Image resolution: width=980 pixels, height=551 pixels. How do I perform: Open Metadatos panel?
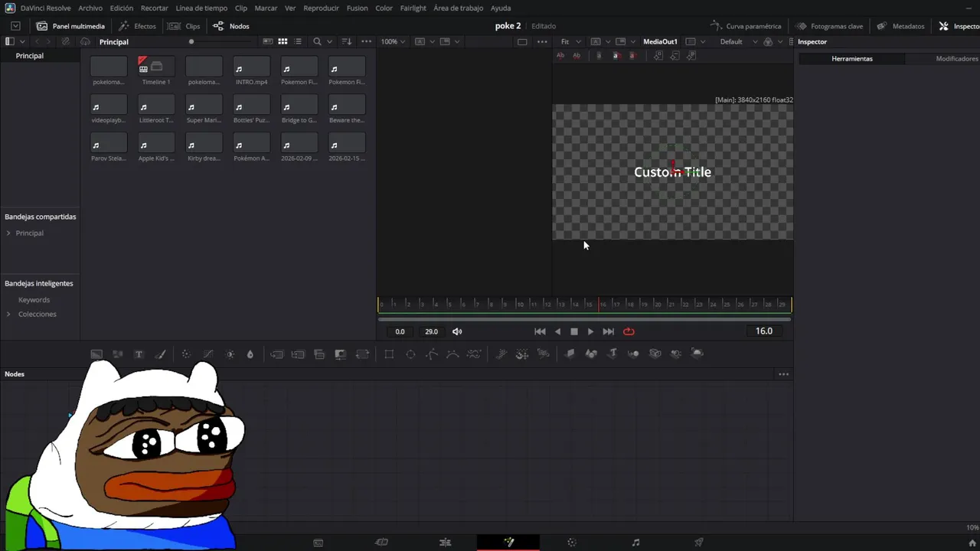pyautogui.click(x=900, y=26)
